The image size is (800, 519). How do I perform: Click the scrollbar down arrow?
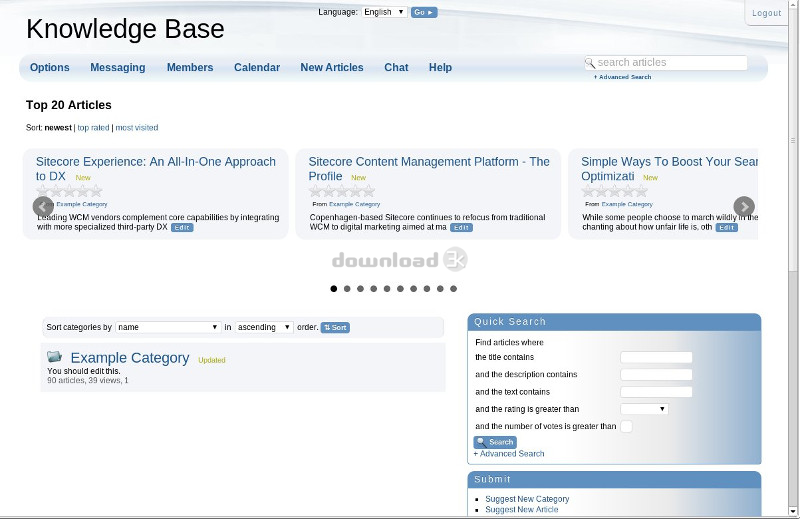(793, 511)
